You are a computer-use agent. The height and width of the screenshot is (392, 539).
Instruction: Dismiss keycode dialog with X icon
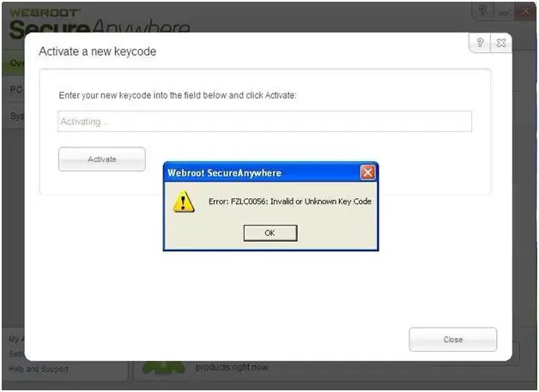point(501,43)
